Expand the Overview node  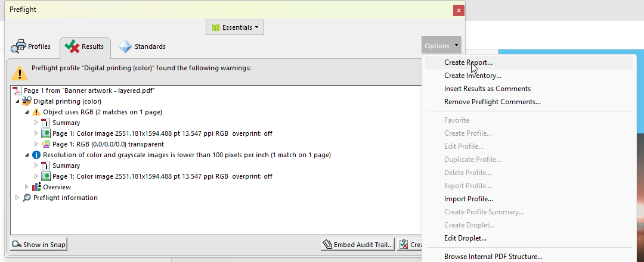(x=27, y=187)
